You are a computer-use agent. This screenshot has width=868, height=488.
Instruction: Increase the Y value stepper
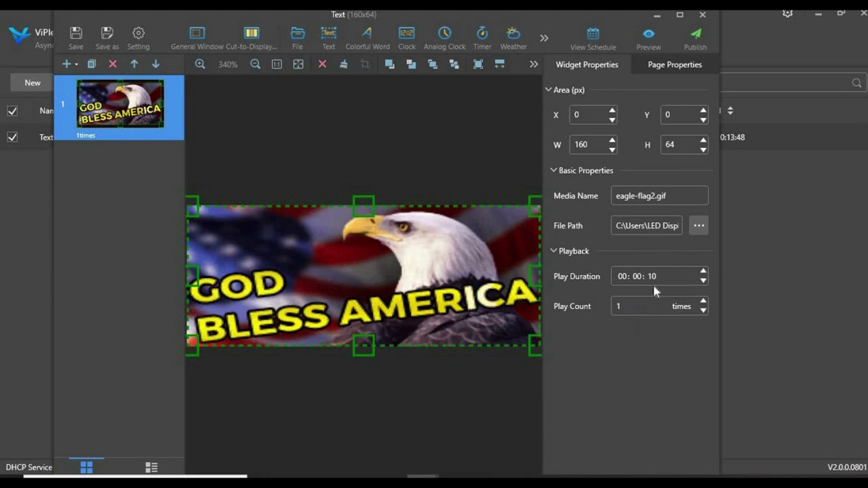pos(703,110)
